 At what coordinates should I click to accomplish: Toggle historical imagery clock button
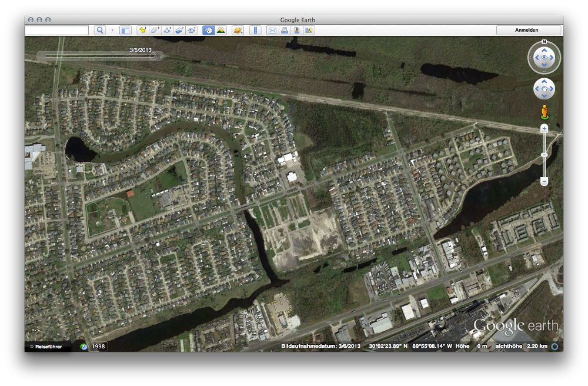pos(208,30)
